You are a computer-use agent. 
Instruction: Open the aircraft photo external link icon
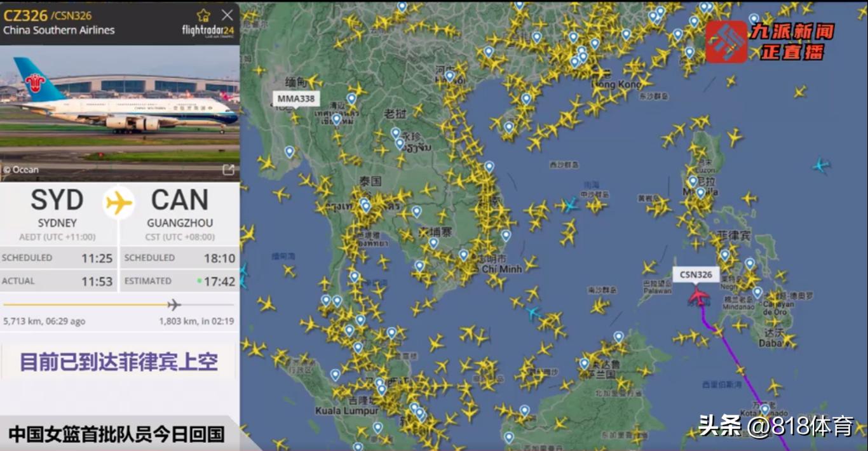pyautogui.click(x=228, y=170)
